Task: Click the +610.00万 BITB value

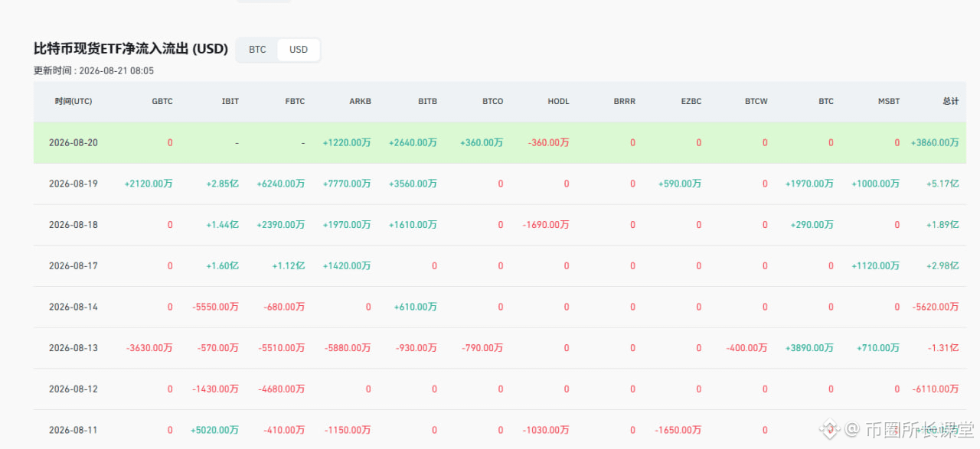Action: click(x=416, y=307)
